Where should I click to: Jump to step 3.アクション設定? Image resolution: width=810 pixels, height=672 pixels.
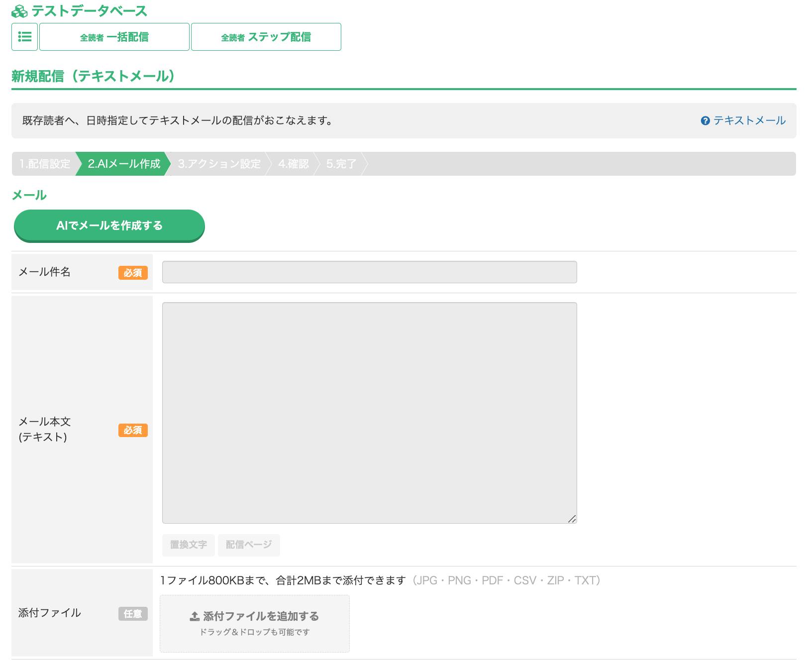click(x=219, y=164)
